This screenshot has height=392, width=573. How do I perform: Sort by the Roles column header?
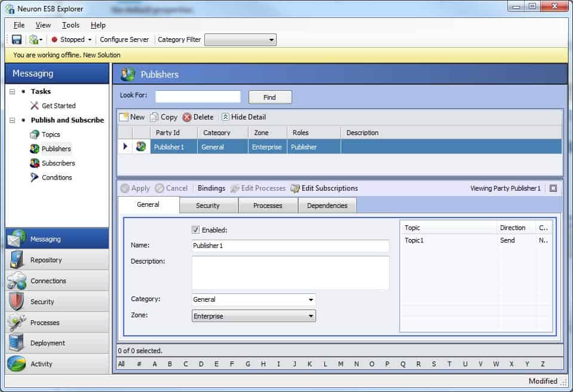(x=314, y=133)
